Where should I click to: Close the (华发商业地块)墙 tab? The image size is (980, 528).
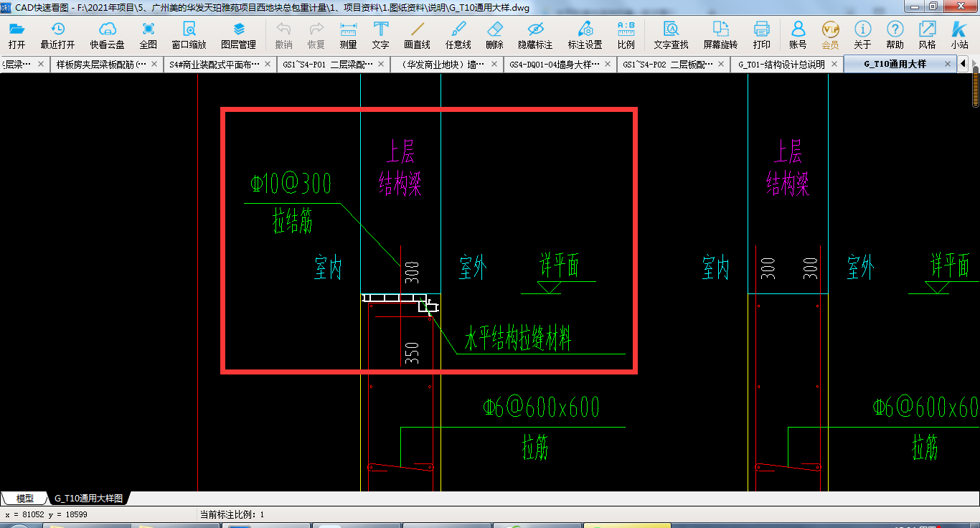pyautogui.click(x=494, y=64)
